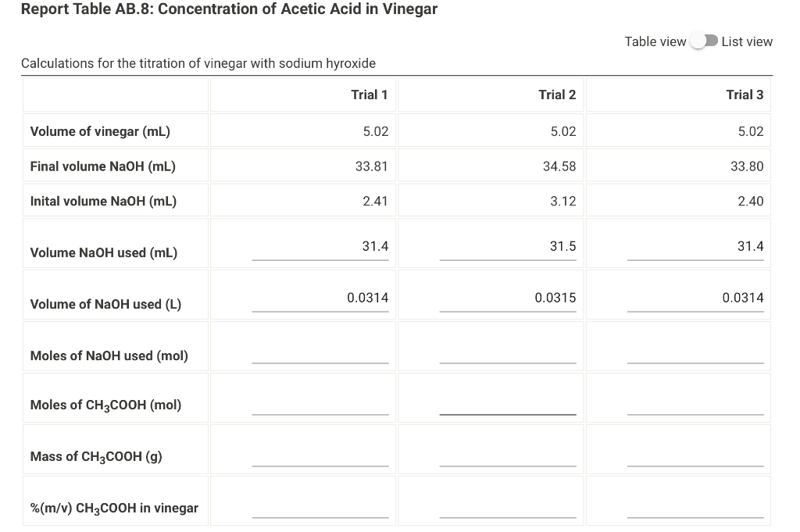Click the Trial 1 column header
The height and width of the screenshot is (532, 800).
tap(370, 94)
